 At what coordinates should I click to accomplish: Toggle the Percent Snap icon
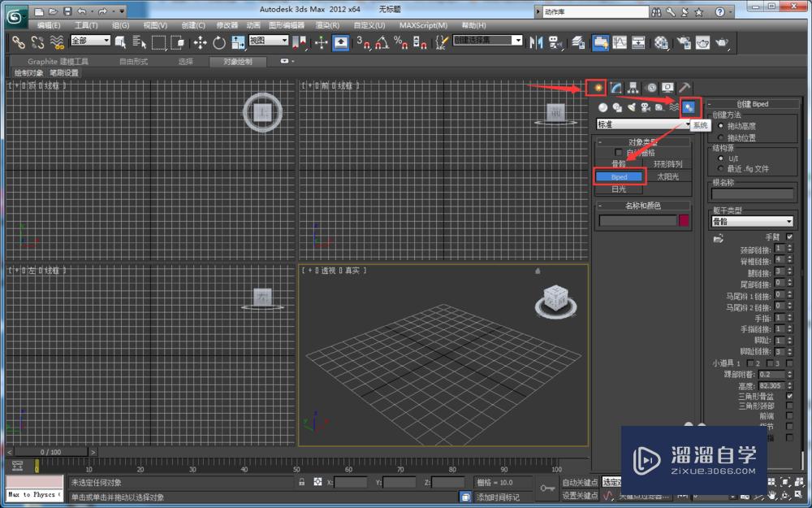coord(400,42)
